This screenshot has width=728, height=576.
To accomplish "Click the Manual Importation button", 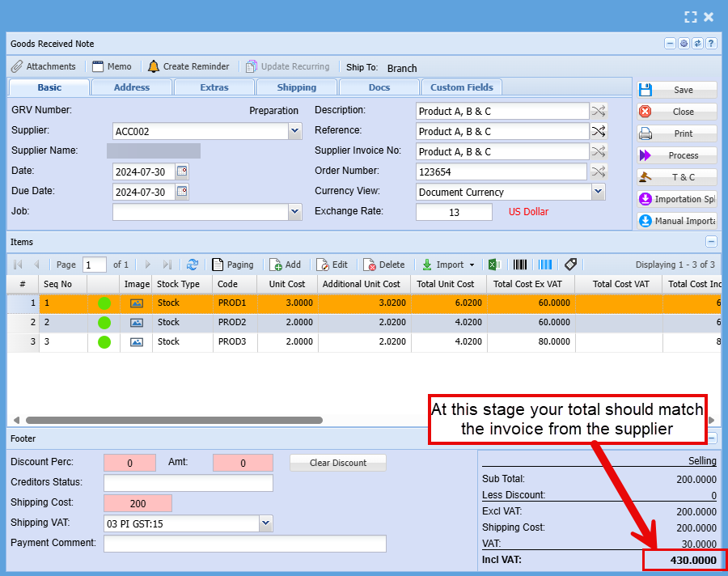I will point(677,221).
